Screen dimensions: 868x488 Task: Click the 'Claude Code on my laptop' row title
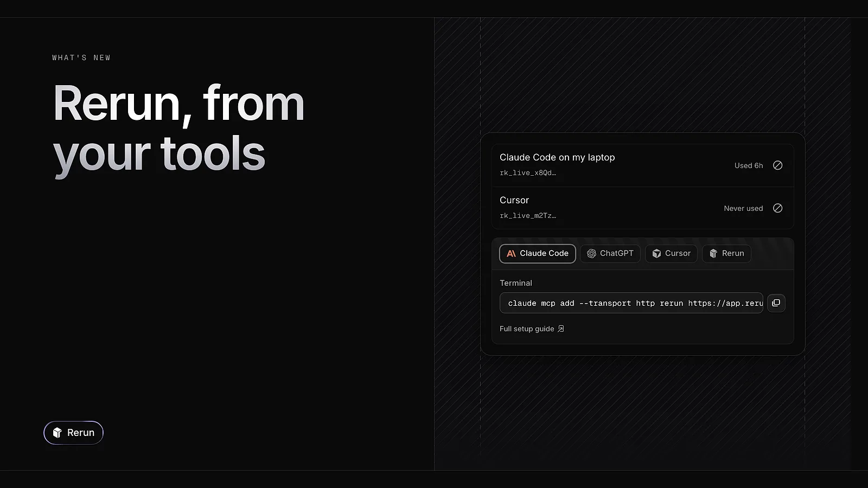[557, 157]
